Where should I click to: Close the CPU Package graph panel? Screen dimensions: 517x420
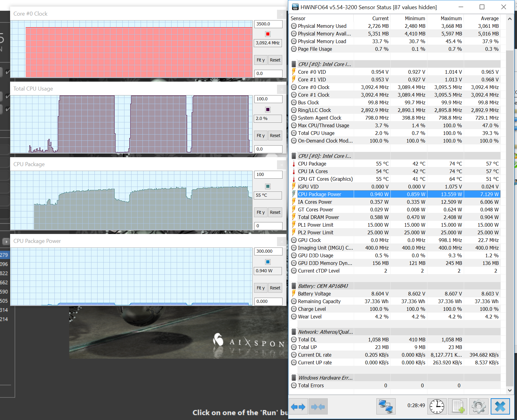pyautogui.click(x=281, y=165)
